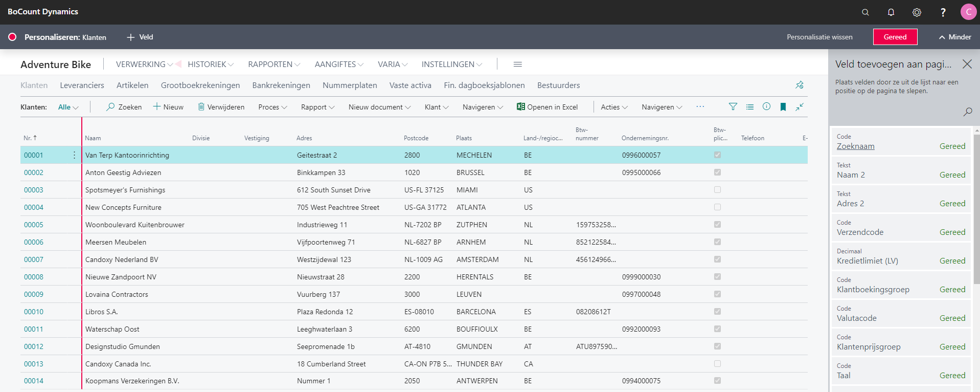Click the red Gereed button

(x=895, y=37)
